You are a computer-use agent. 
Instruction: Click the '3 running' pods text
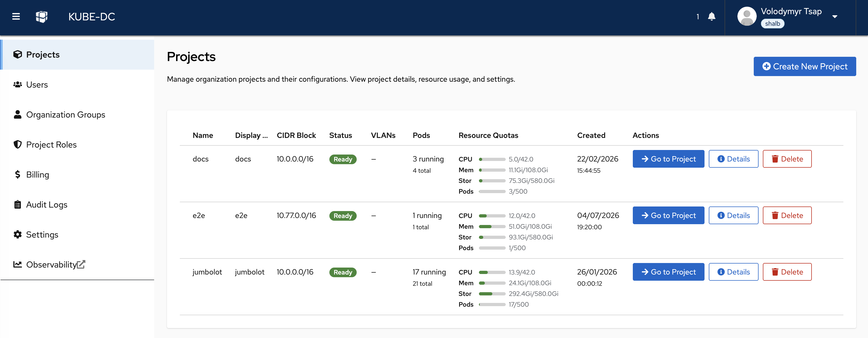(x=428, y=159)
